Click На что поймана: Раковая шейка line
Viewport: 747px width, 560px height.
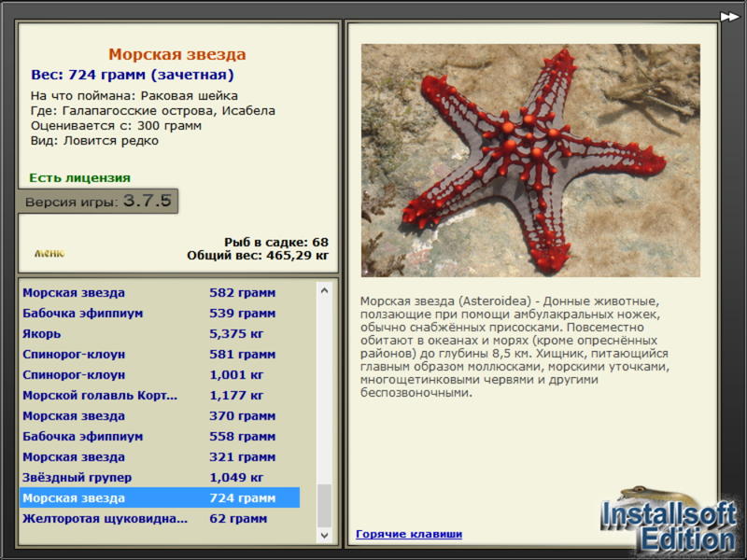pos(134,96)
